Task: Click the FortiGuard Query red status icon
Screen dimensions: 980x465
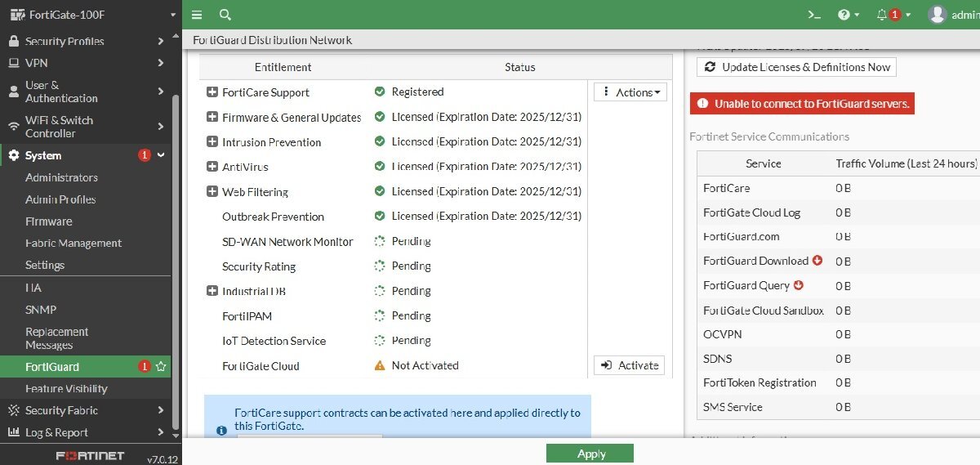Action: tap(799, 285)
